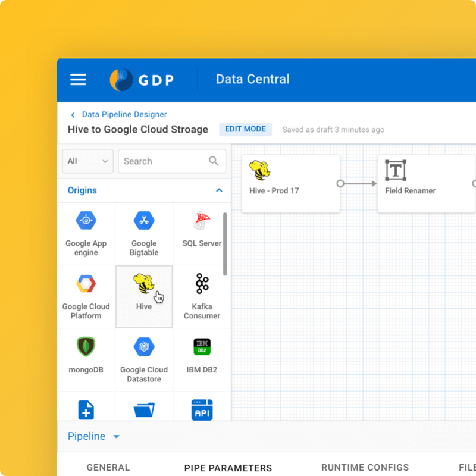476x476 pixels.
Task: Toggle EDIT MODE for the pipeline
Action: point(246,129)
